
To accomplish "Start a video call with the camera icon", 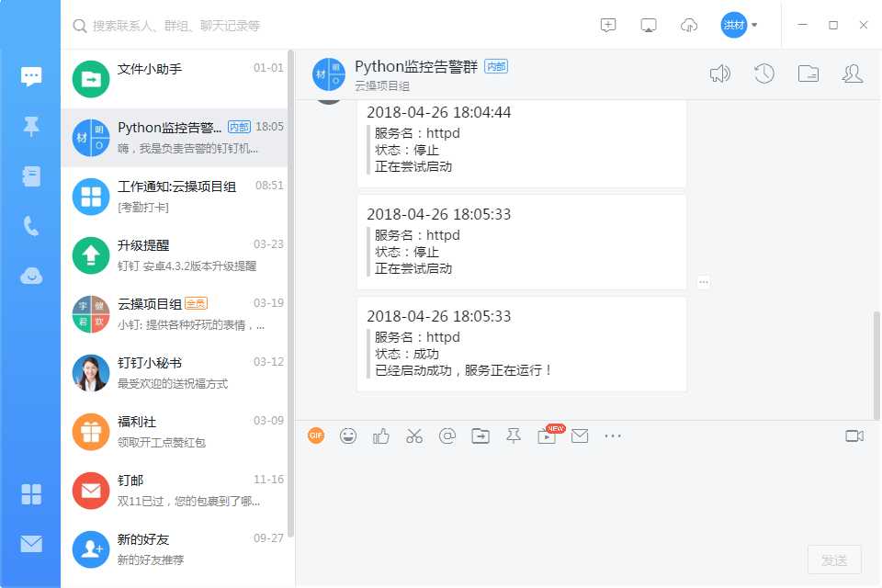I will [x=854, y=435].
